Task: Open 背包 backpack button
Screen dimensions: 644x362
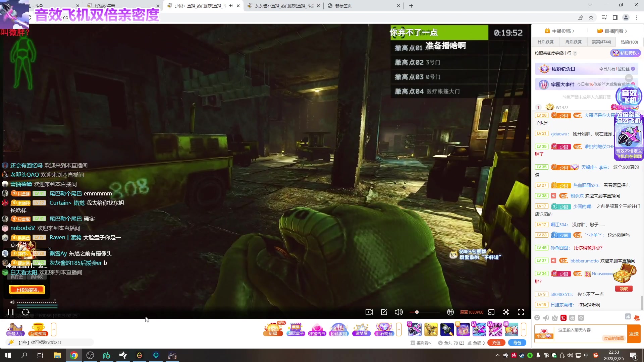Action: tap(517, 343)
